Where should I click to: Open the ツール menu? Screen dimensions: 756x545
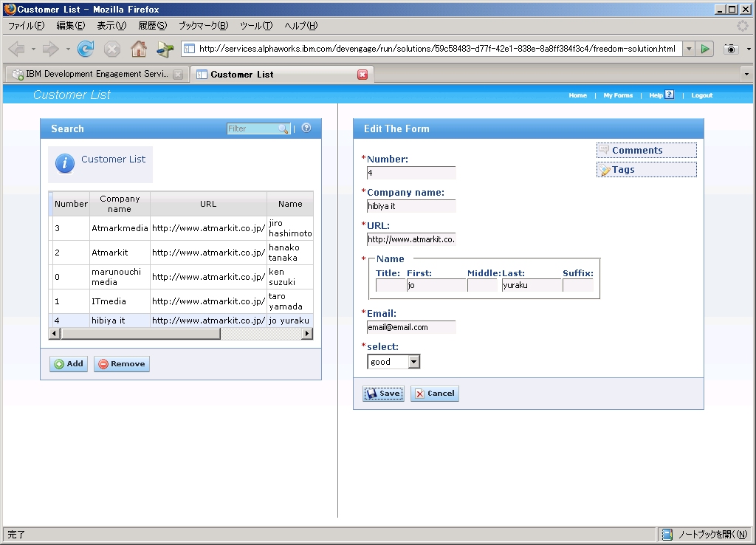pyautogui.click(x=256, y=26)
